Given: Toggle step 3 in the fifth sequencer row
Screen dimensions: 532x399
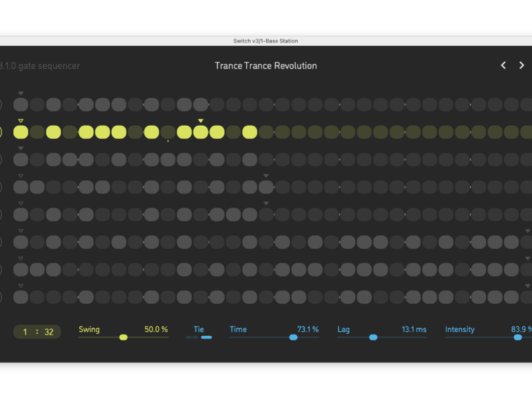Looking at the screenshot, I should pos(53,214).
